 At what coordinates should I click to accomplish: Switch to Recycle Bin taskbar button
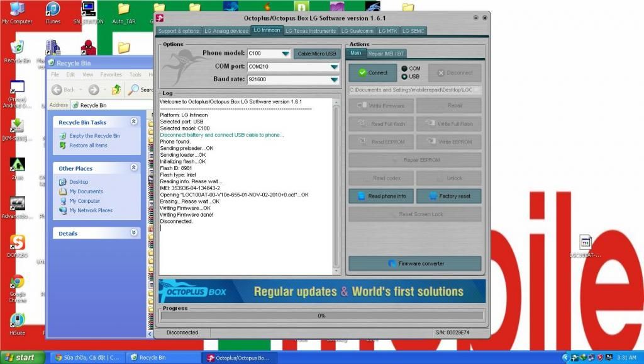click(x=164, y=358)
